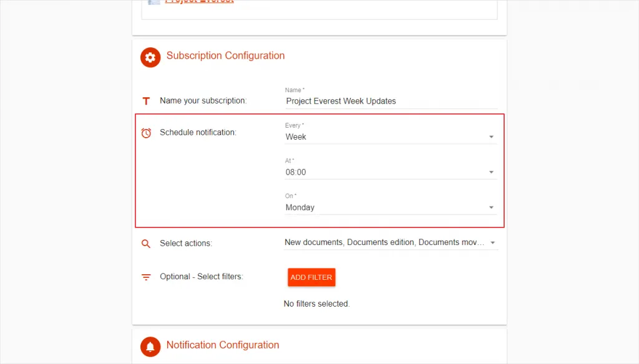Open the Project Everest link
The height and width of the screenshot is (364, 639).
(199, 2)
